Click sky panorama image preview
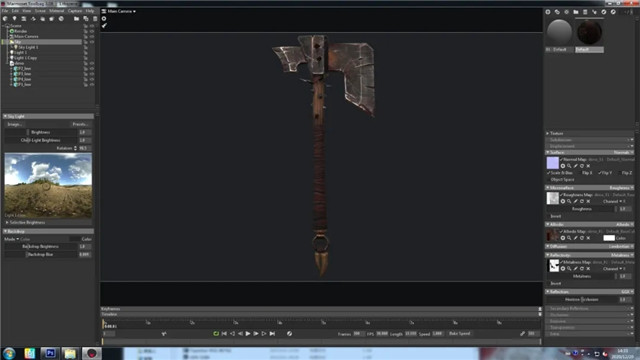The height and width of the screenshot is (360, 640). coord(48,185)
